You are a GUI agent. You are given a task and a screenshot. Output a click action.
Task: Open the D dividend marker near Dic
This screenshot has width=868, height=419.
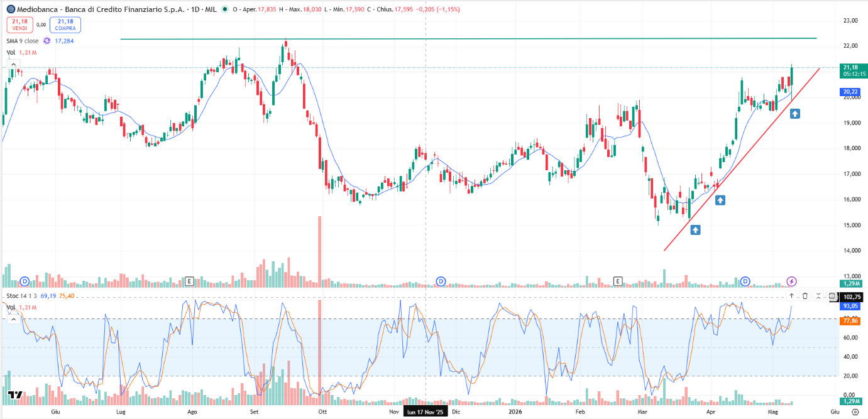[441, 281]
